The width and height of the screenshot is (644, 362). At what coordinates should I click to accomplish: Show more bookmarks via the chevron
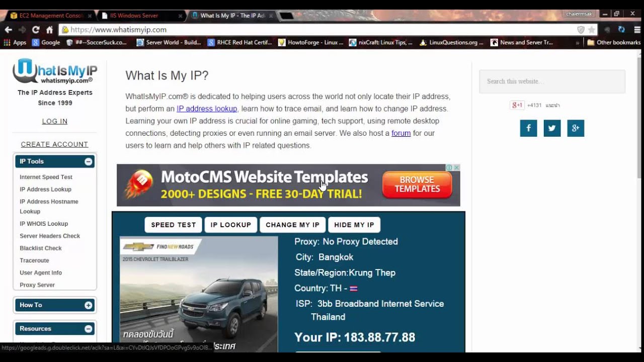[577, 43]
